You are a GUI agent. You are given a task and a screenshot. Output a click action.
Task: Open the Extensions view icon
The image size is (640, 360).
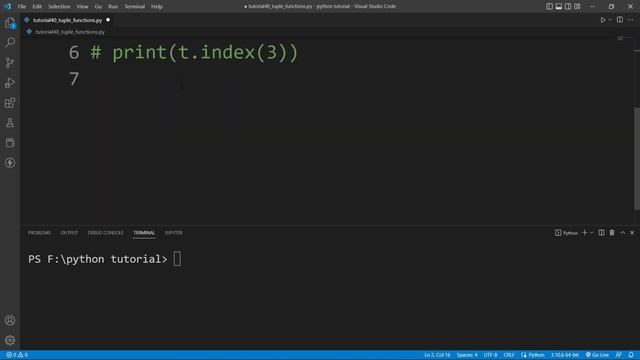10,102
